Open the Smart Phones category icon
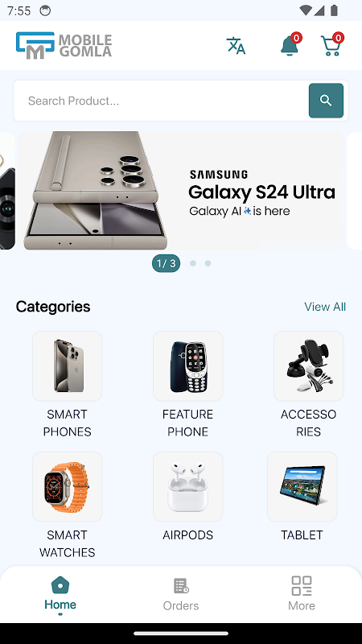The width and height of the screenshot is (362, 644). (x=68, y=366)
